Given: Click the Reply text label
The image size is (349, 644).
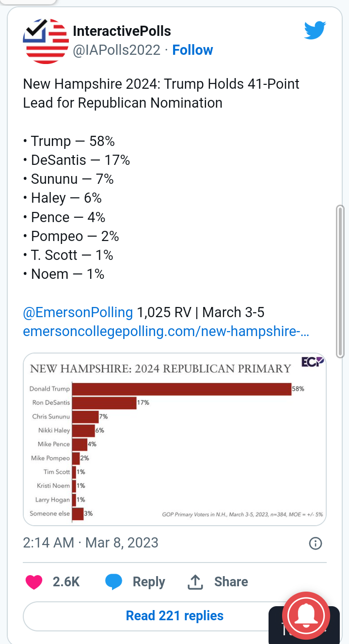Looking at the screenshot, I should [149, 582].
